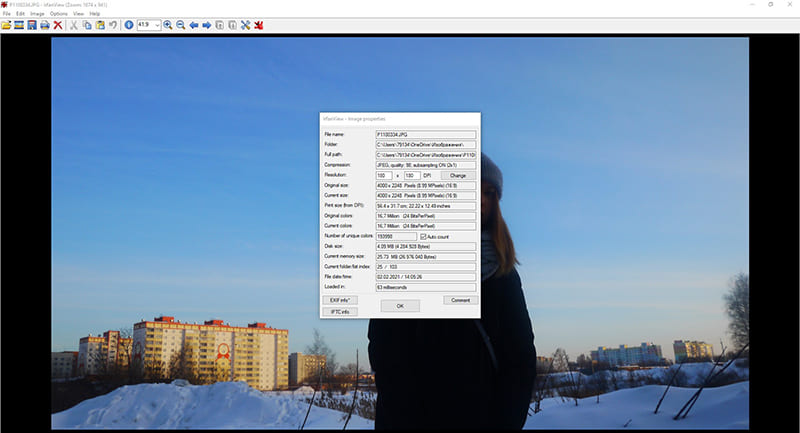The height and width of the screenshot is (433, 800).
Task: Click the second Resolution DPI input field
Action: pos(412,175)
